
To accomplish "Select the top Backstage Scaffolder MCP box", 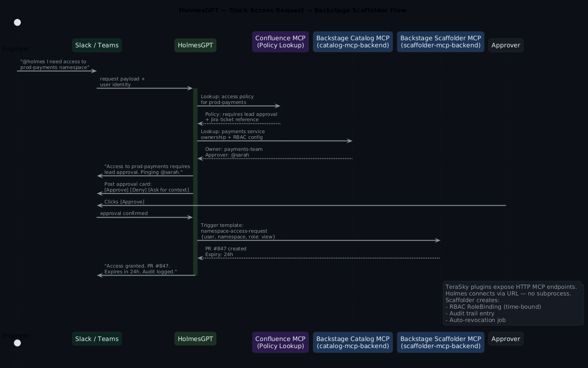I will tap(441, 42).
